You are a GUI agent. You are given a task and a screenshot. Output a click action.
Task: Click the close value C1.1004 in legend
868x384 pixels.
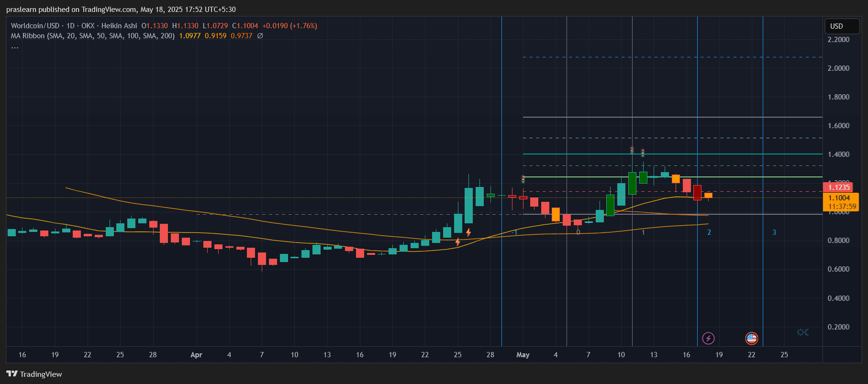[x=245, y=26]
